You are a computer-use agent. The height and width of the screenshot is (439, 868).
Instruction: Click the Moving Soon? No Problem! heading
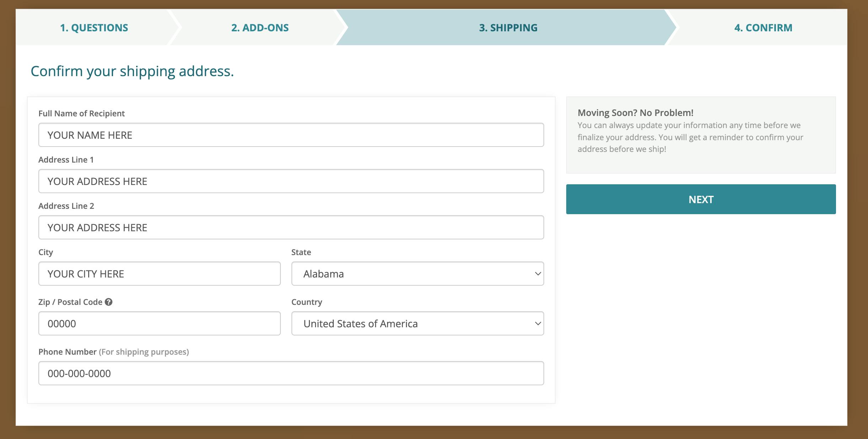pos(635,113)
